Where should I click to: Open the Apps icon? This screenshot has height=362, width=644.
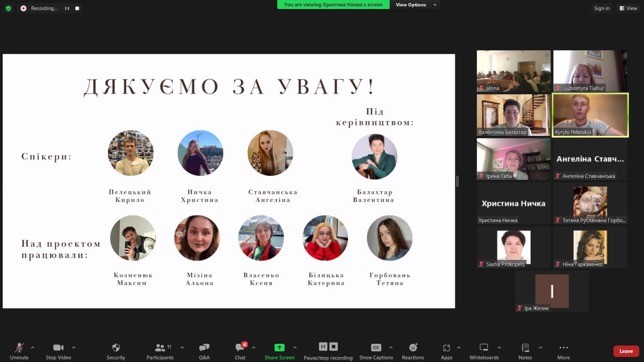pyautogui.click(x=446, y=347)
